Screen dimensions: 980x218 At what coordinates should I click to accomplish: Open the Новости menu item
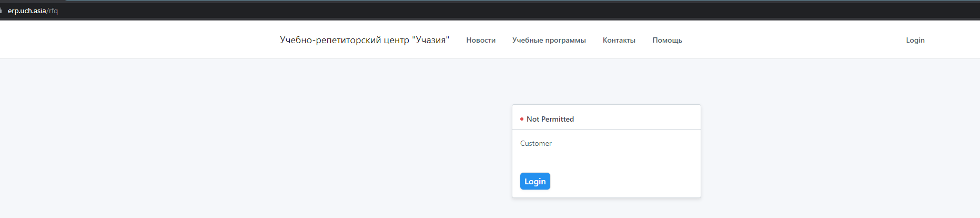(x=481, y=40)
